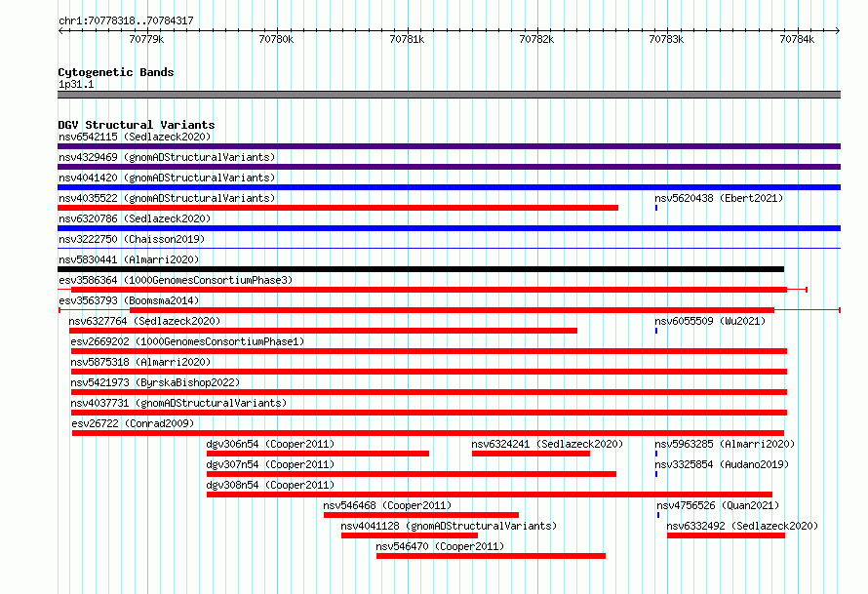
Task: Select the red bar under dgv306n54
Action: (x=318, y=454)
